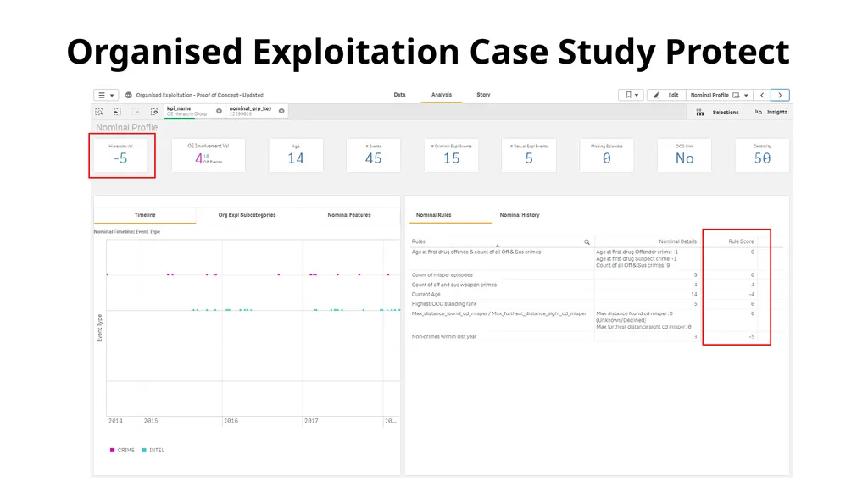
Task: Go to the next sheet
Action: (780, 95)
